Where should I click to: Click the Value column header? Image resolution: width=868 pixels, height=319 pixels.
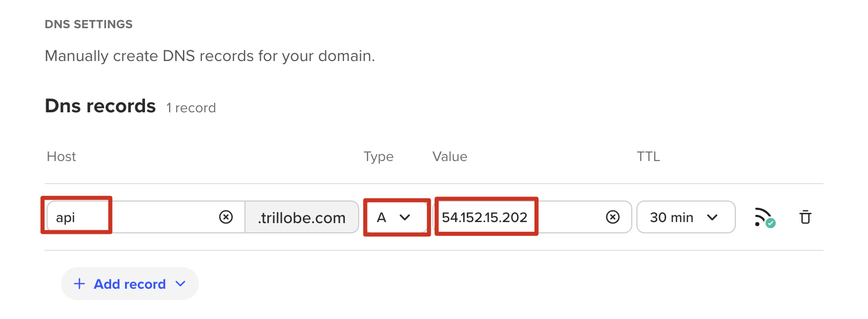click(x=449, y=156)
